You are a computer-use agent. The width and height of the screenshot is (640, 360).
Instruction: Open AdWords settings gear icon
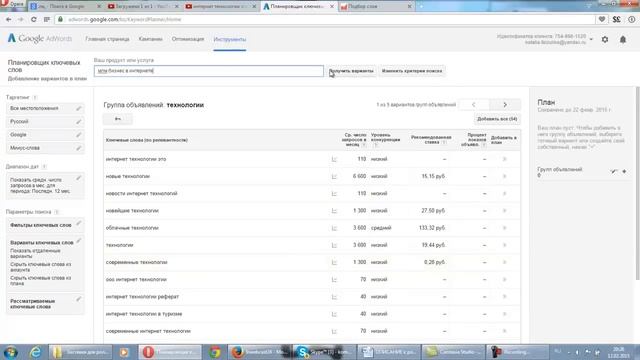(x=605, y=39)
